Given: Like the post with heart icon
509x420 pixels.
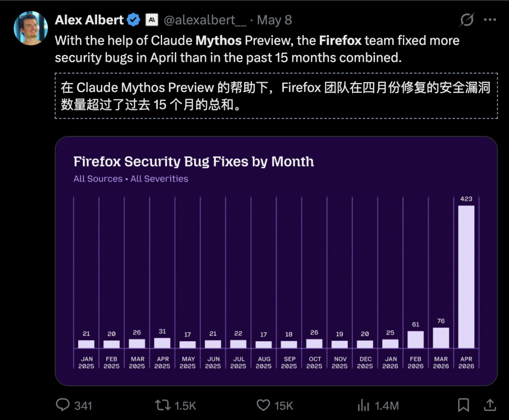Looking at the screenshot, I should [263, 405].
